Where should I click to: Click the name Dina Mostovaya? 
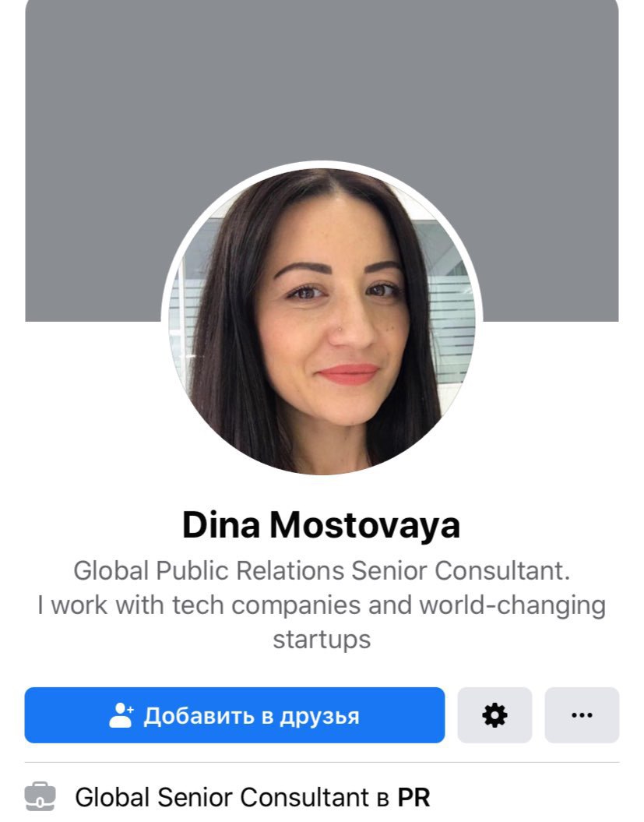coord(321,525)
